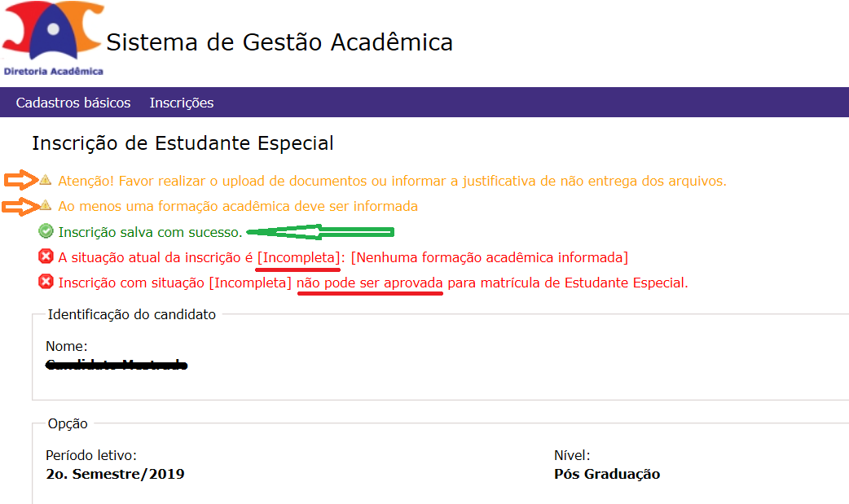Screen dimensions: 849x504
Task: Click warning icon beside upload de documentos
Action: click(46, 179)
